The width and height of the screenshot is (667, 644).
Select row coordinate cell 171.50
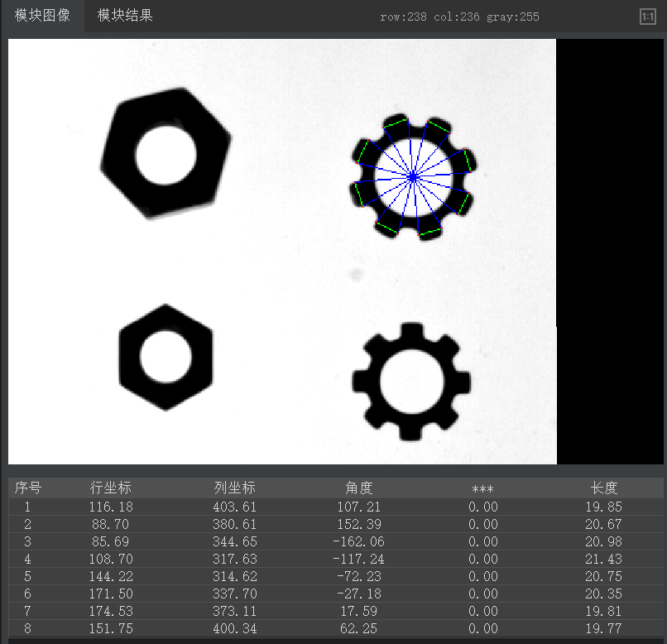click(111, 594)
